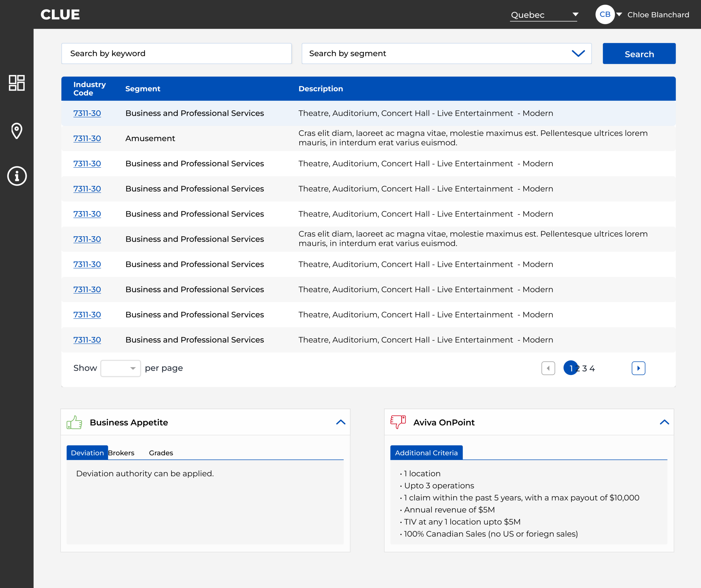
Task: Open industry code link in Amusement row
Action: 87,138
